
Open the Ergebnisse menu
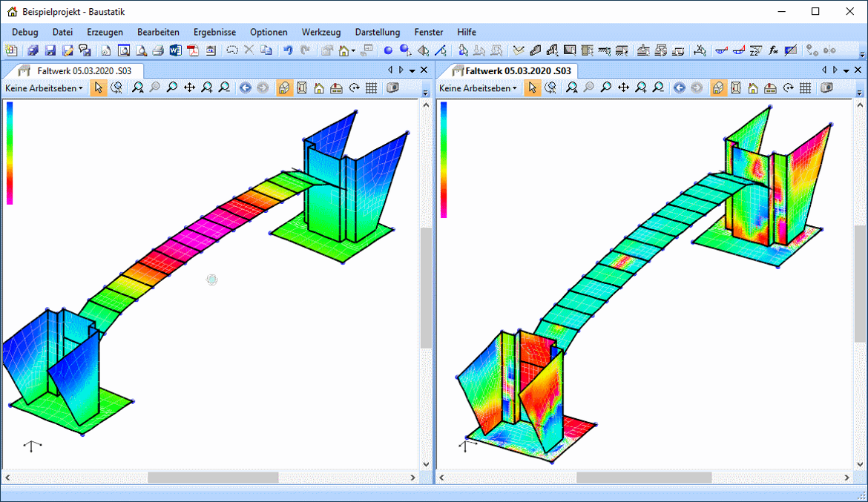click(214, 32)
